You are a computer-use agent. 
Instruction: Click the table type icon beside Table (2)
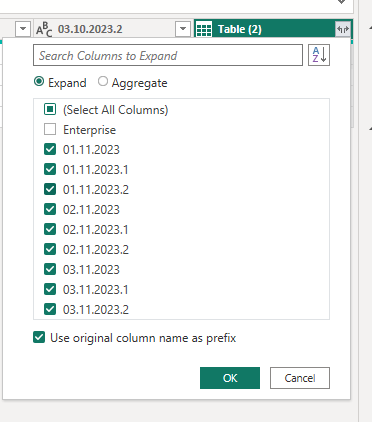coord(204,30)
